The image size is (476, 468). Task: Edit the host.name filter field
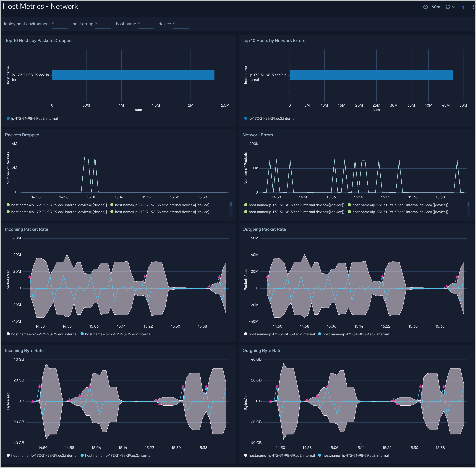click(145, 24)
